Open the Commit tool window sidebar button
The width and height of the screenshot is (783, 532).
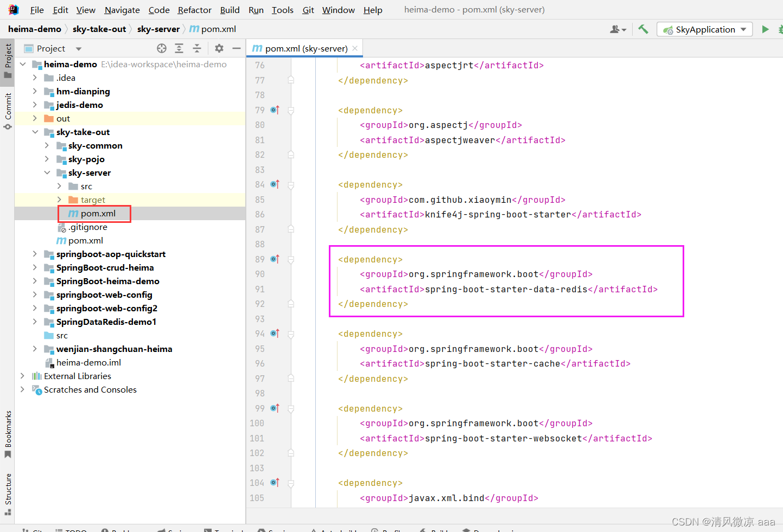8,111
